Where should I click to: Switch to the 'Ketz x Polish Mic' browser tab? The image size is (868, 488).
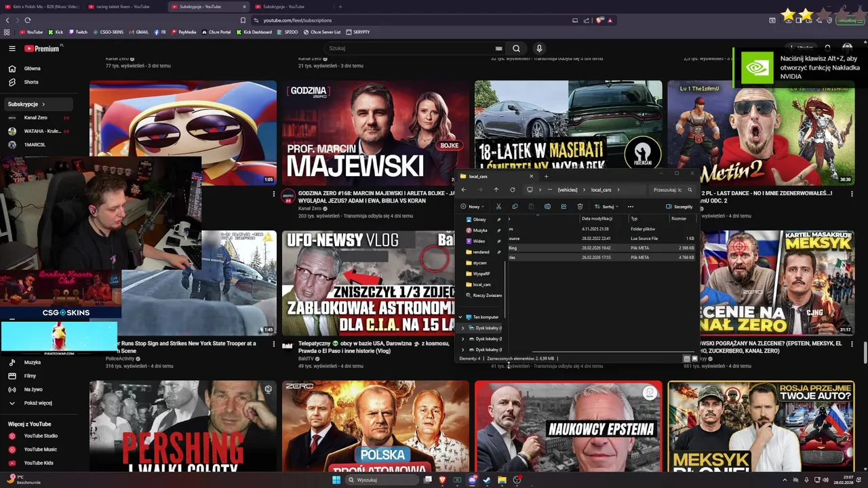coord(41,7)
